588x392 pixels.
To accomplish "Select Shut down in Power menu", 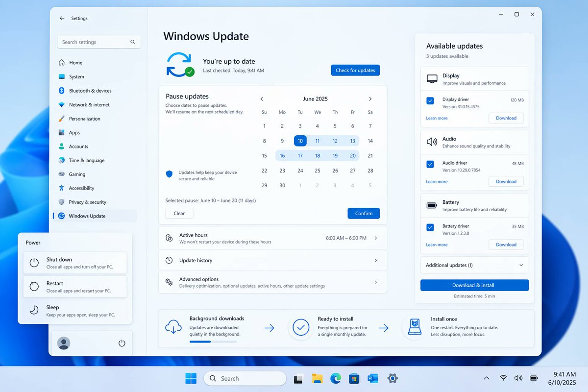I will [75, 263].
